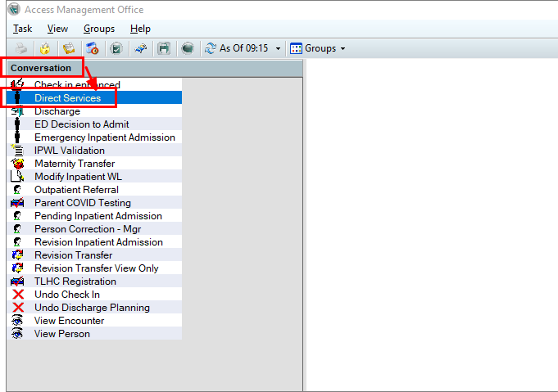558x392 pixels.
Task: Click the Maternity Transfer icon
Action: 18,164
